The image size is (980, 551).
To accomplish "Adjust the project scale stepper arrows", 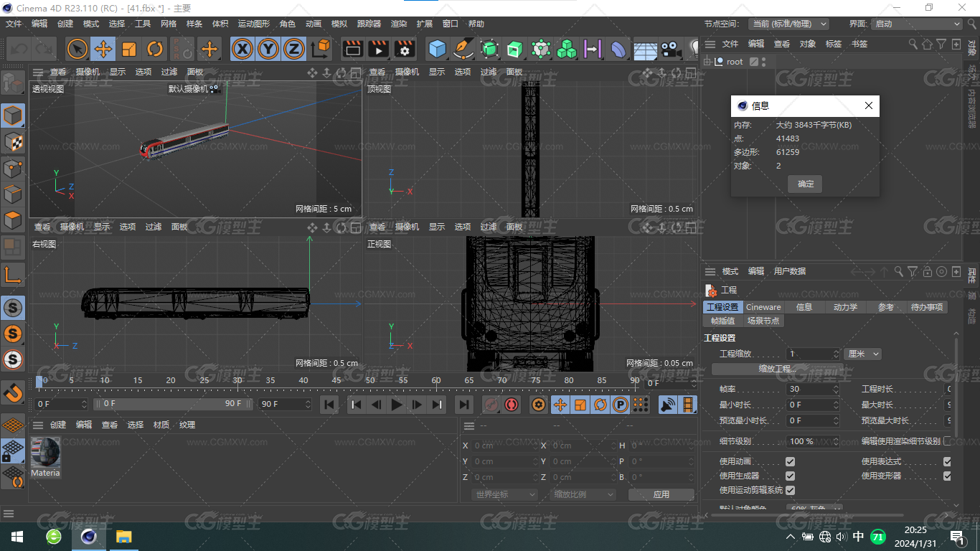I will point(836,354).
